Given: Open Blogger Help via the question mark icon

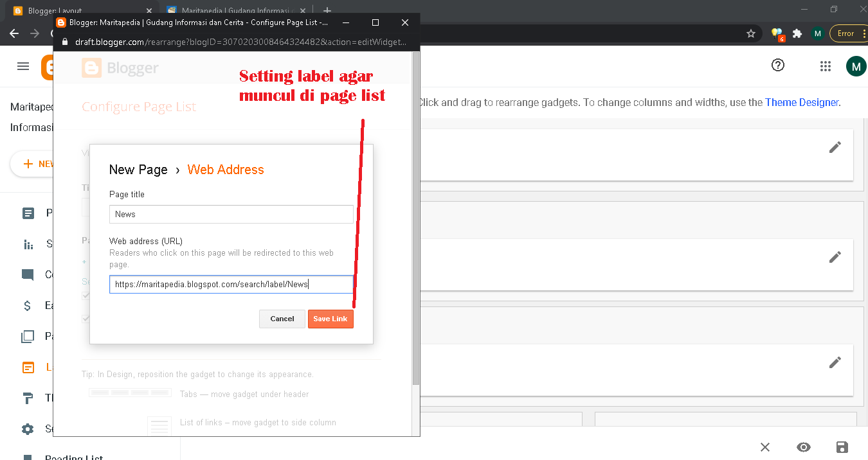Looking at the screenshot, I should click(x=777, y=65).
